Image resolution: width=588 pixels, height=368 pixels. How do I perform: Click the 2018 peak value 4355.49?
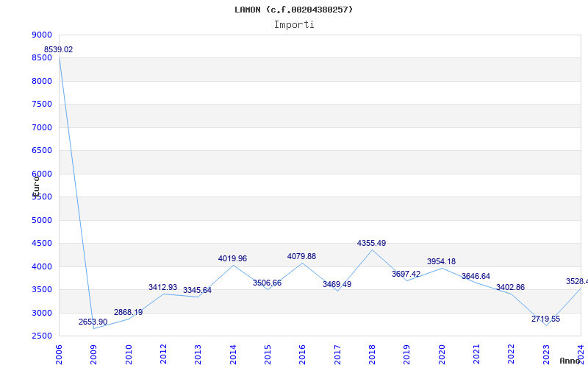[371, 243]
